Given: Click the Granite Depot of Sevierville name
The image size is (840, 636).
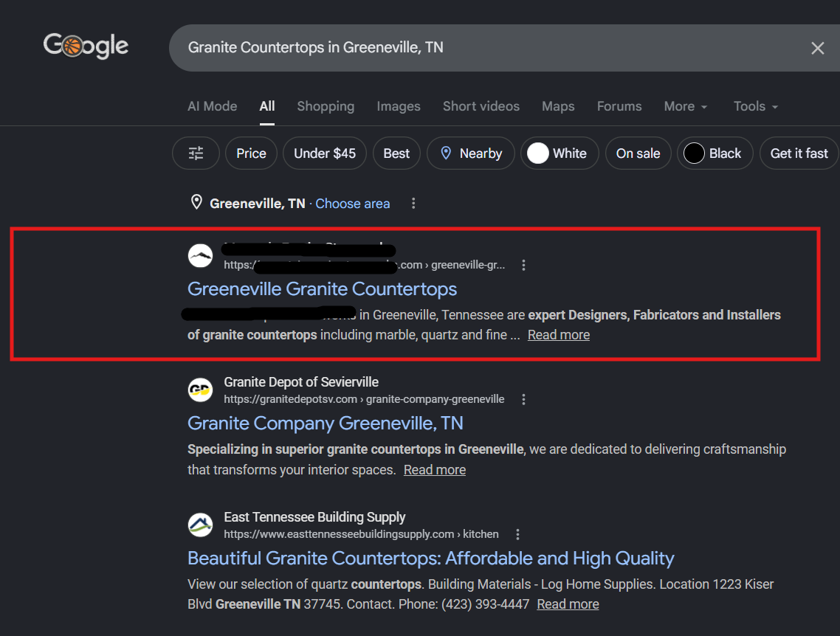Looking at the screenshot, I should tap(301, 381).
